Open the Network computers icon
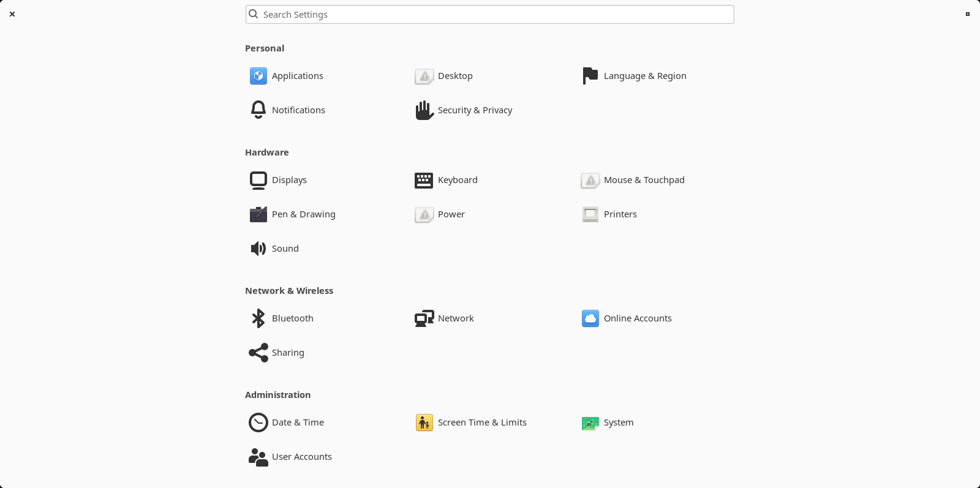 424,318
